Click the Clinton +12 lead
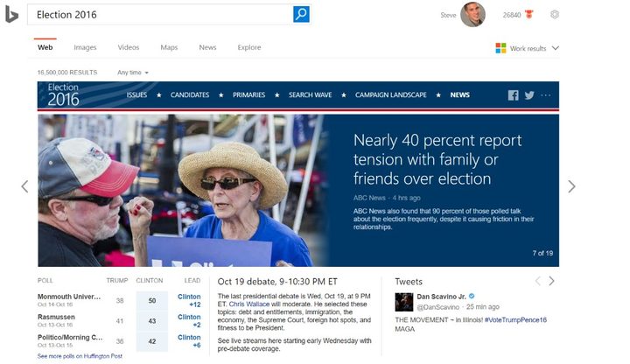630x364 pixels. [x=189, y=300]
